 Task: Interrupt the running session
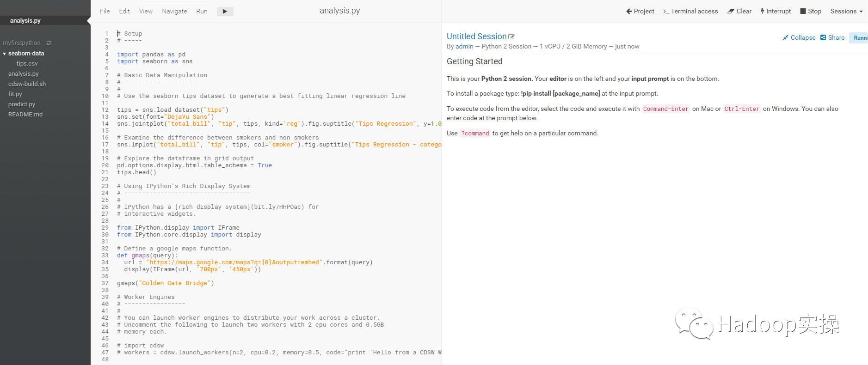point(776,12)
